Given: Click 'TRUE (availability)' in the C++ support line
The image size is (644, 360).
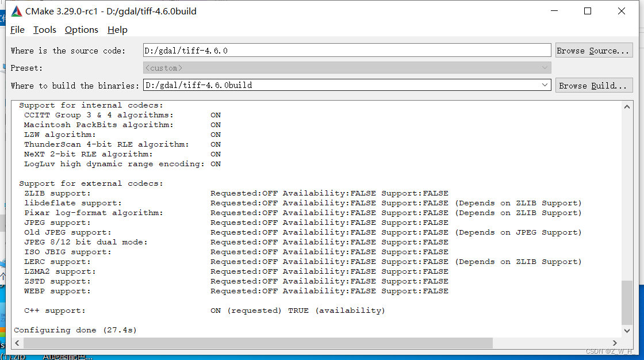Looking at the screenshot, I should tap(337, 311).
